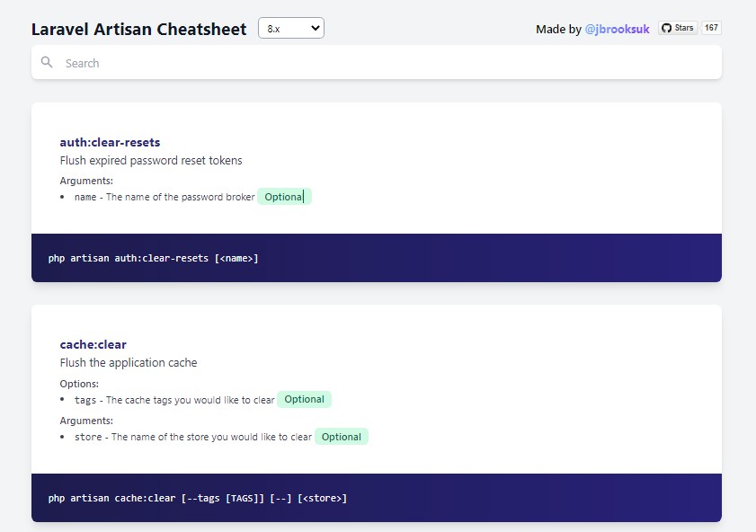The height and width of the screenshot is (532, 756).
Task: Click the 167 stars count
Action: pos(711,28)
